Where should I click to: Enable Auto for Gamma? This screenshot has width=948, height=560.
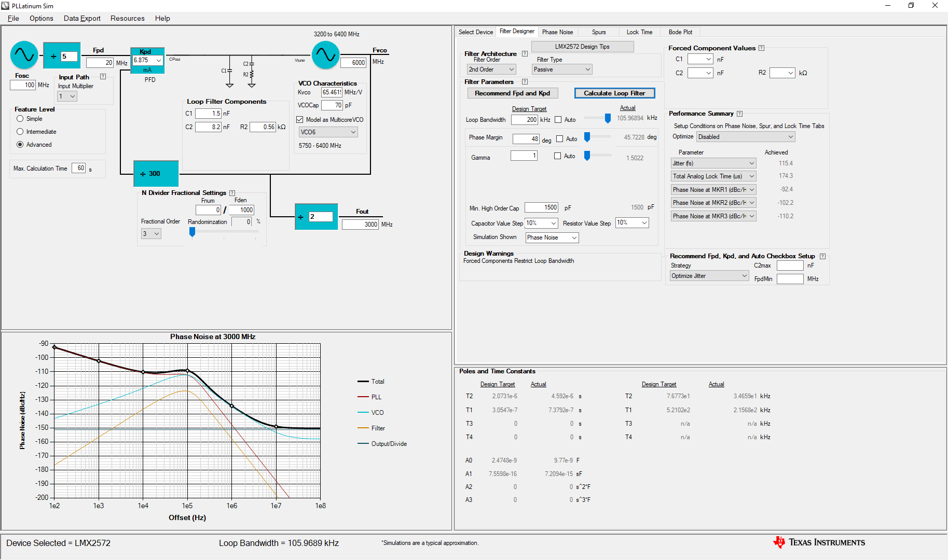click(x=558, y=156)
